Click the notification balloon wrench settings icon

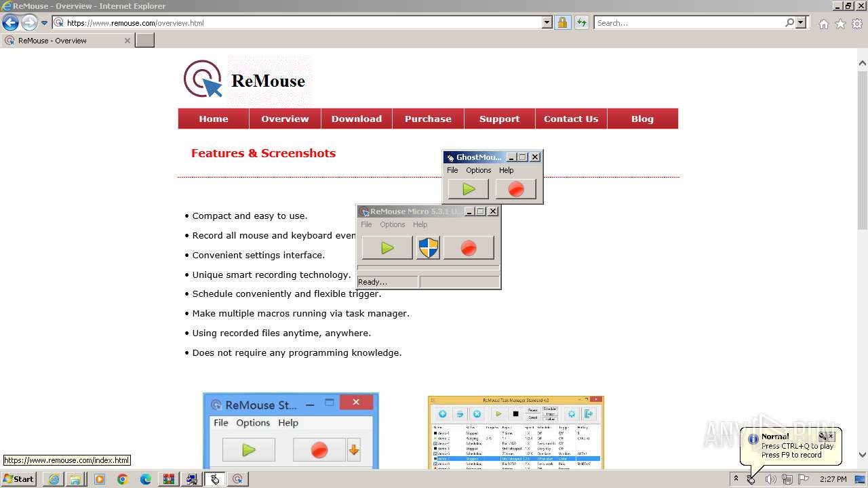[822, 436]
